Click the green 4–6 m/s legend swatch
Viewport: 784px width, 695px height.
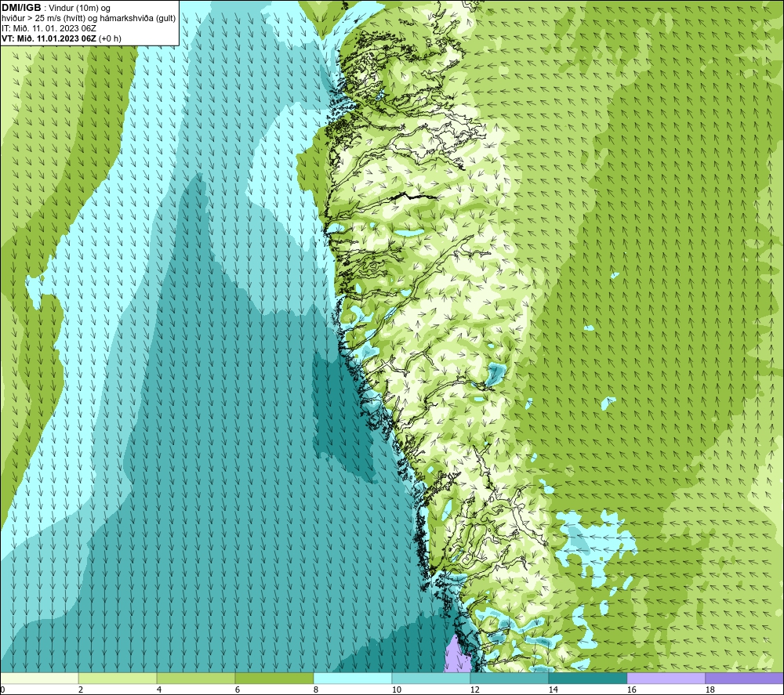tap(196, 678)
